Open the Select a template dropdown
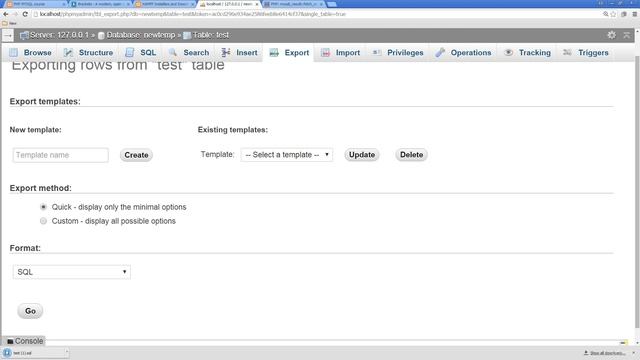The height and width of the screenshot is (360, 640). (x=287, y=155)
